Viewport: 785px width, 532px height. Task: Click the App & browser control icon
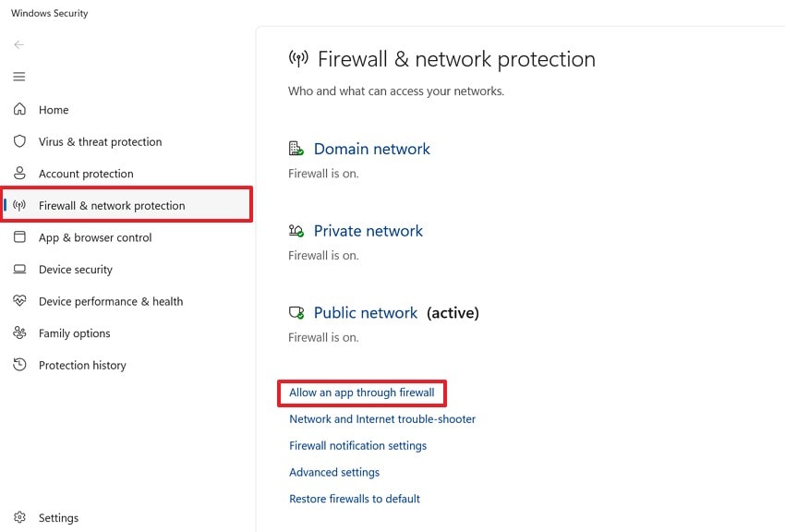[19, 237]
